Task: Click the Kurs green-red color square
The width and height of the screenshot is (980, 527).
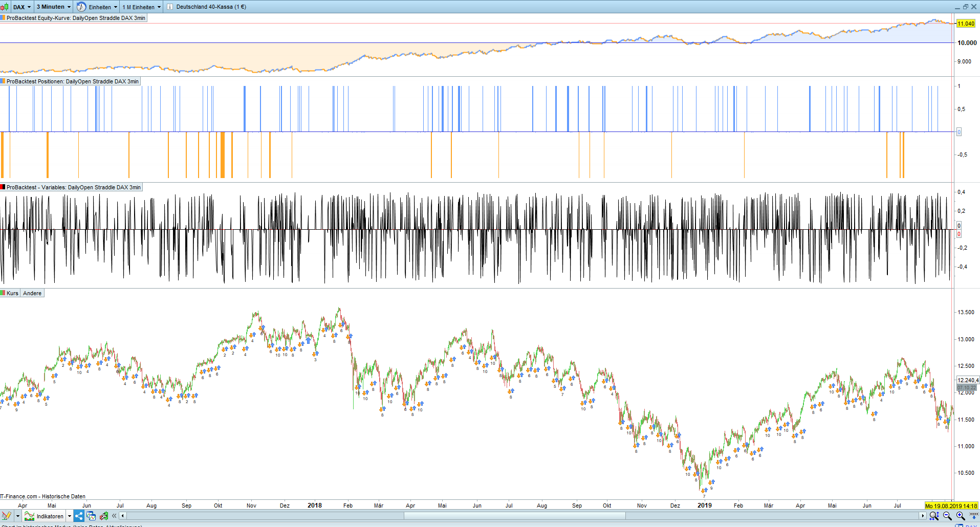Action: click(x=3, y=293)
